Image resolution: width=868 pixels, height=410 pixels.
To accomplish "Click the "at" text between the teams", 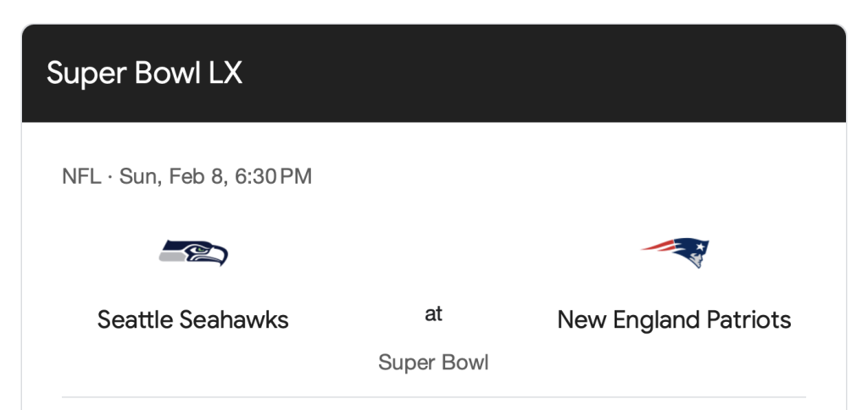I will click(x=433, y=314).
